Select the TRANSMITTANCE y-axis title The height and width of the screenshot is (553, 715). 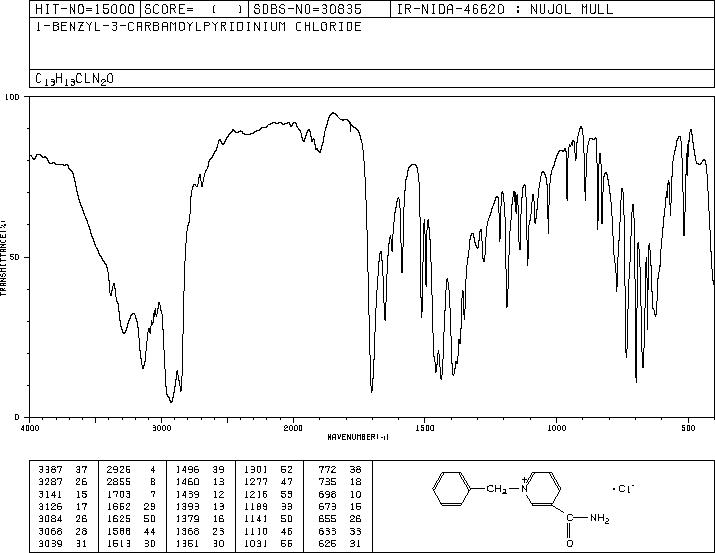(3, 258)
